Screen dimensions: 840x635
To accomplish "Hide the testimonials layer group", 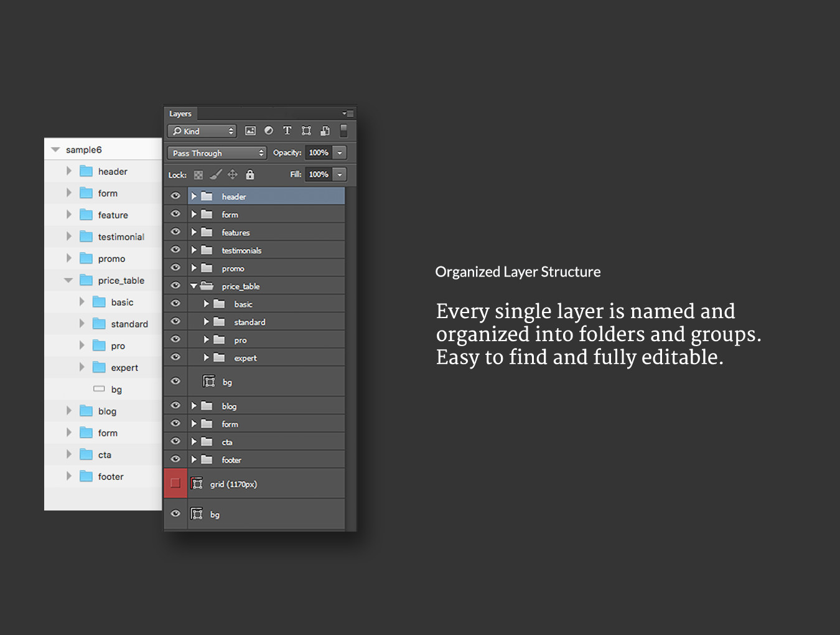I will pos(175,250).
